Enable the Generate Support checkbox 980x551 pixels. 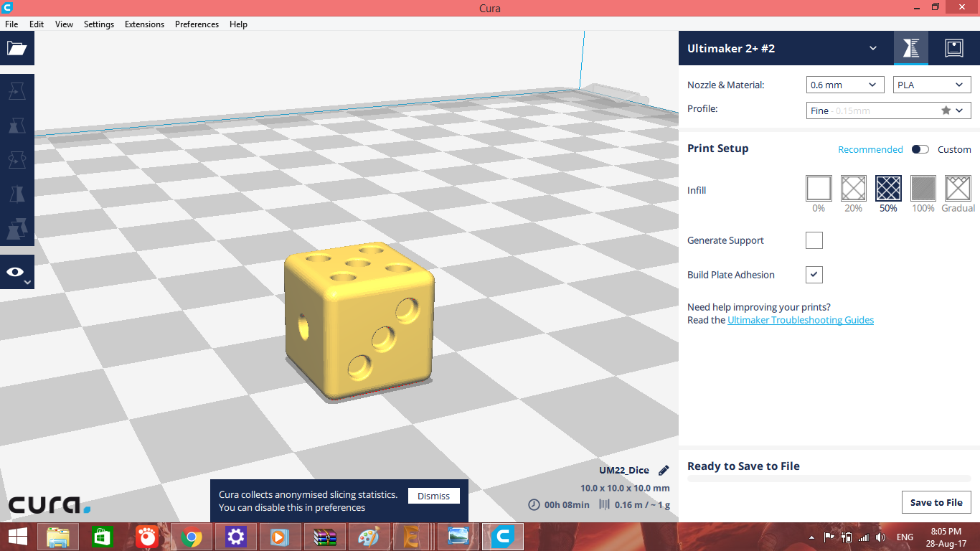pyautogui.click(x=814, y=240)
